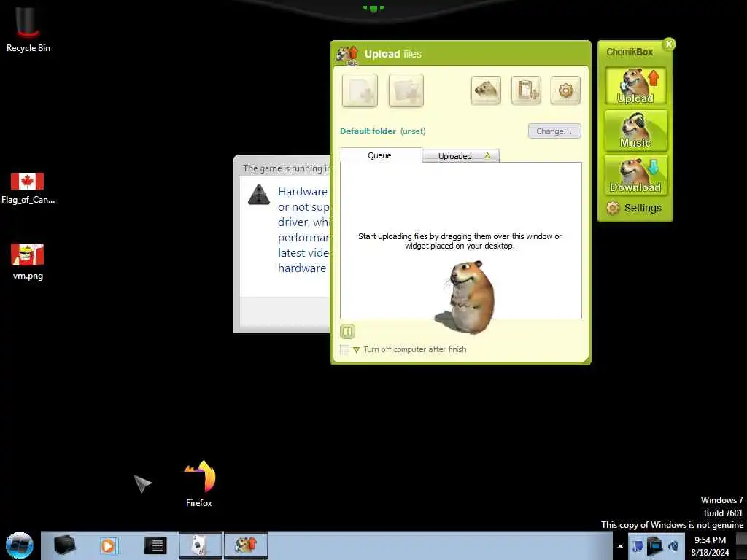Click the resize grip of Upload window
Image resolution: width=747 pixels, height=560 pixels.
[x=587, y=360]
